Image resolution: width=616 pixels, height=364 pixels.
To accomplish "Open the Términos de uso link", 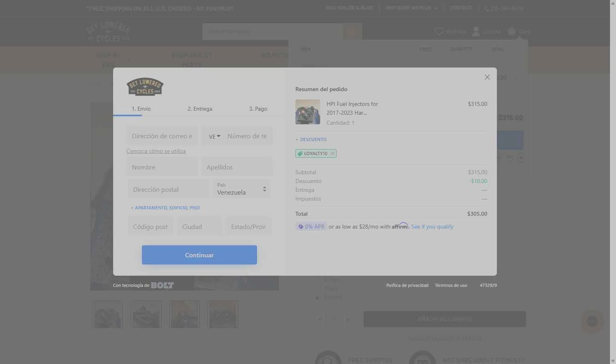I will (x=451, y=285).
